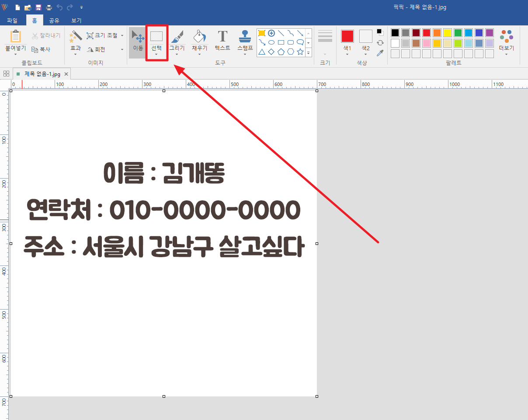This screenshot has width=528, height=420.
Task: Click 크기 조절 resize button
Action: click(x=102, y=35)
